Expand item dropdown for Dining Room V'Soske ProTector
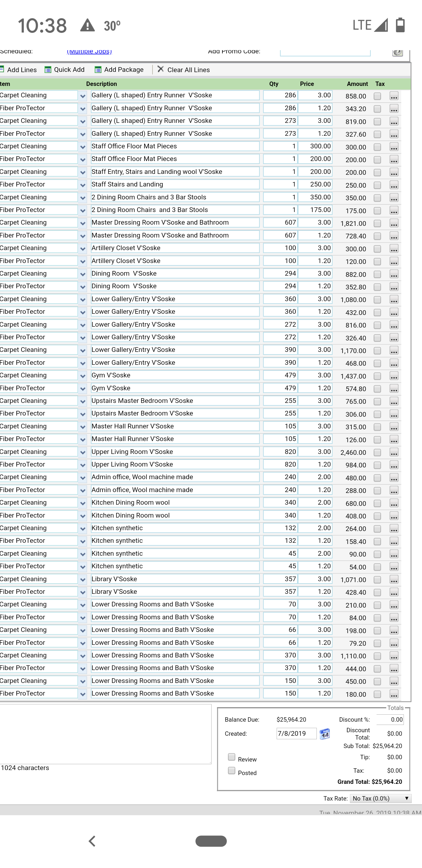Viewport: 422px width, 868px height. click(83, 287)
